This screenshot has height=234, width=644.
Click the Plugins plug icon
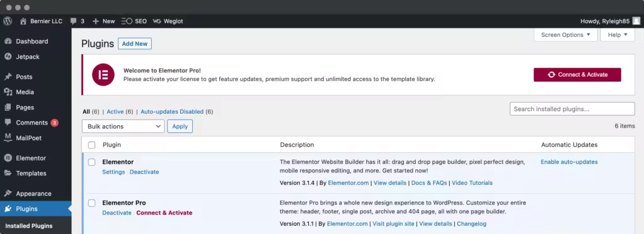(x=8, y=209)
